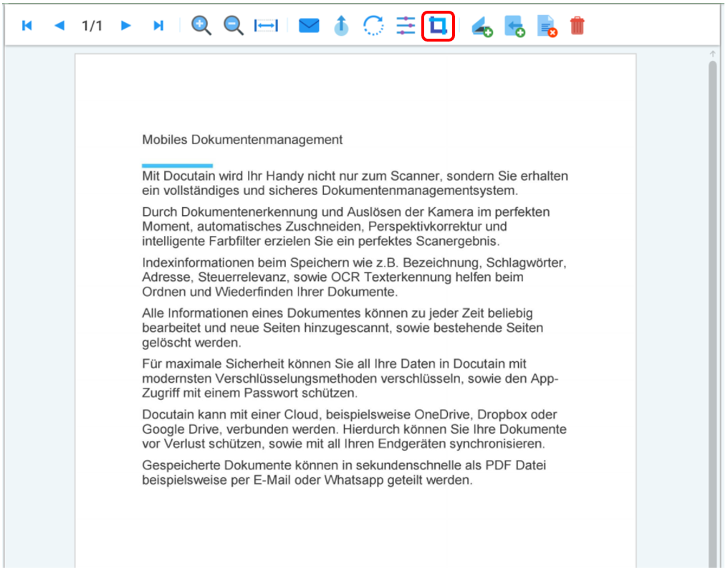Viewport: 728px width, 572px height.
Task: Go to the previous page
Action: click(59, 26)
